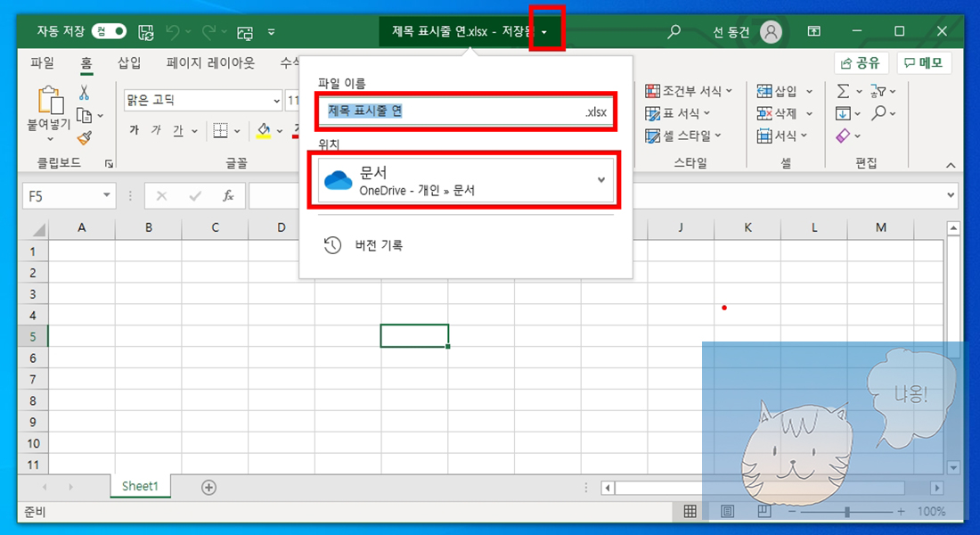980x535 pixels.
Task: Click the 공유 (Share) button
Action: pos(862,62)
